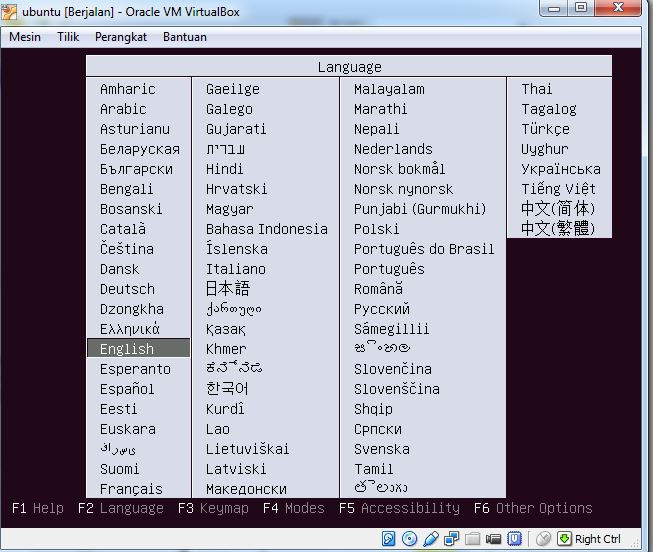Screen dimensions: 653x552
Task: Click the F2 Language option
Action: coord(120,508)
